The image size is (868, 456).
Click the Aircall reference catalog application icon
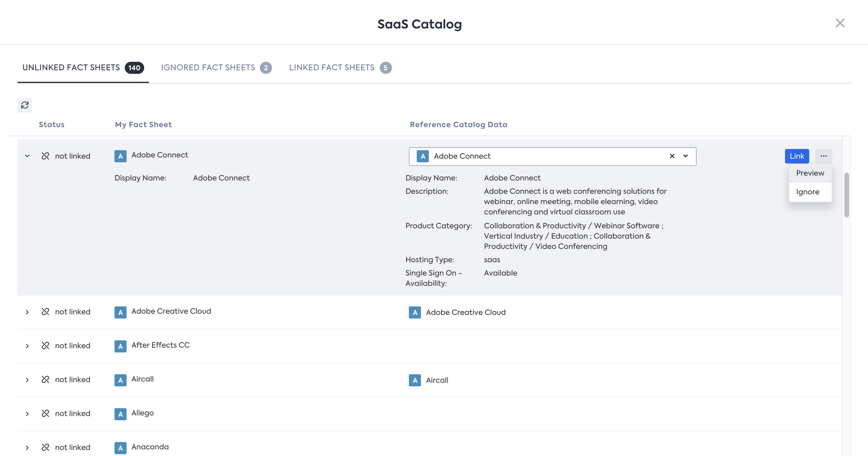415,380
